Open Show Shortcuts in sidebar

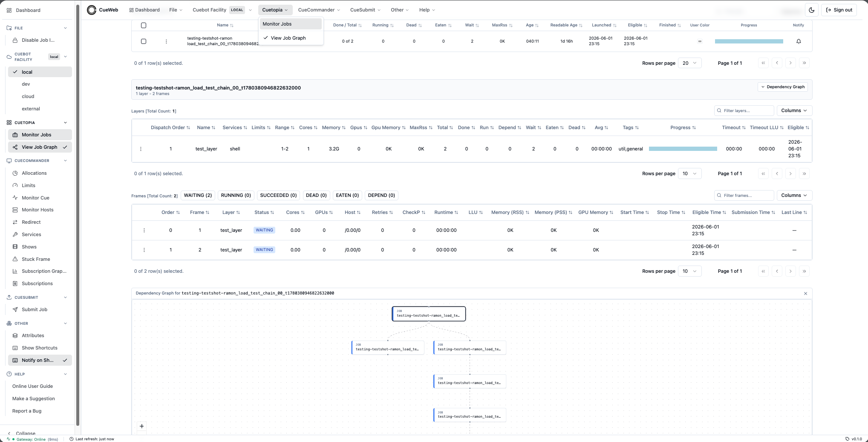pos(39,348)
